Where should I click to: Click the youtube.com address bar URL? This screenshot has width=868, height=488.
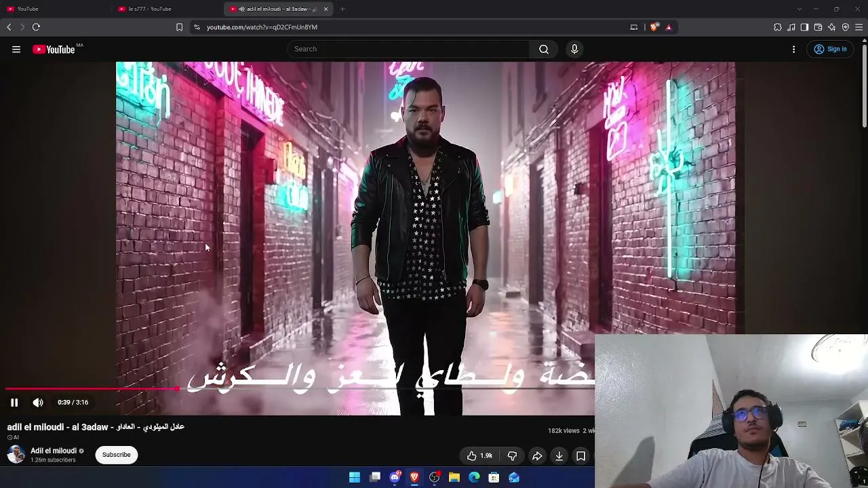click(262, 27)
